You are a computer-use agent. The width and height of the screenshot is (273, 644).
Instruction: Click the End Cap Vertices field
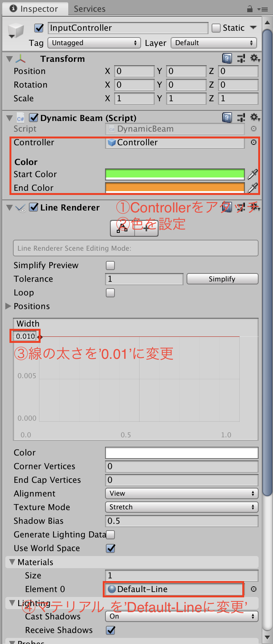coord(182,480)
